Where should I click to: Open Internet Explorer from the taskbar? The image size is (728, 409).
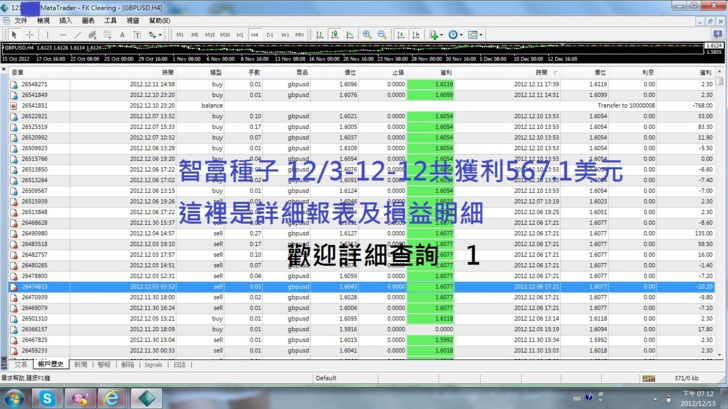pos(113,397)
